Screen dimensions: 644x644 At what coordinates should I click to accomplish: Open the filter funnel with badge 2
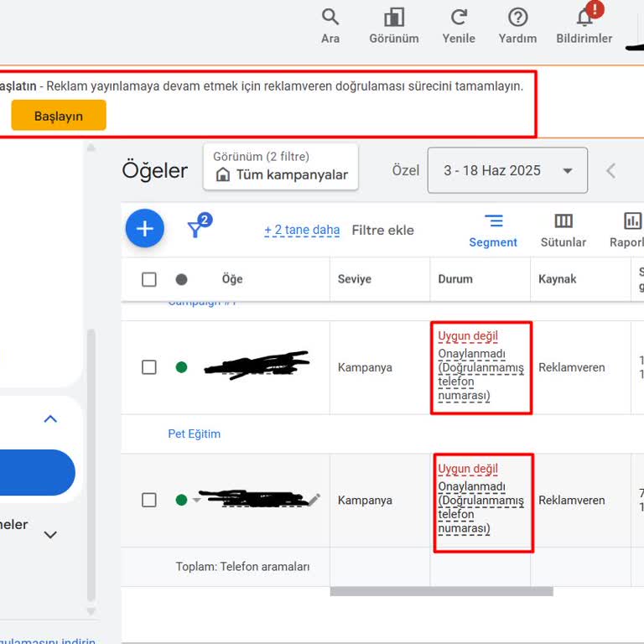click(199, 226)
